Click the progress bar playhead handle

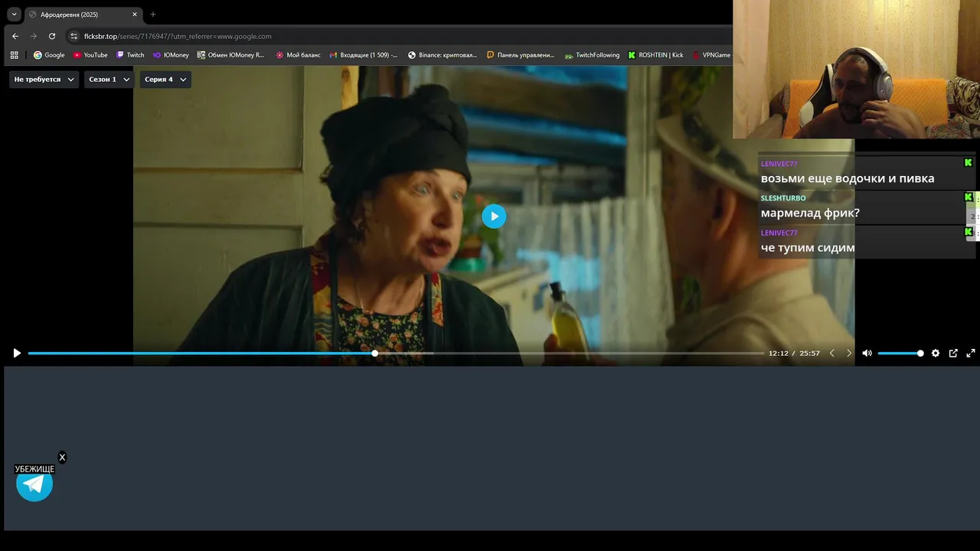tap(374, 354)
